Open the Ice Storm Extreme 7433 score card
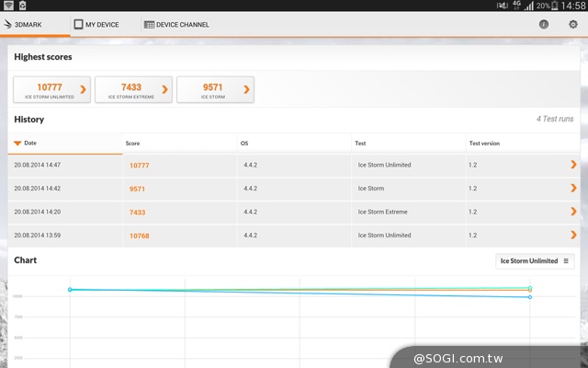 tap(133, 89)
